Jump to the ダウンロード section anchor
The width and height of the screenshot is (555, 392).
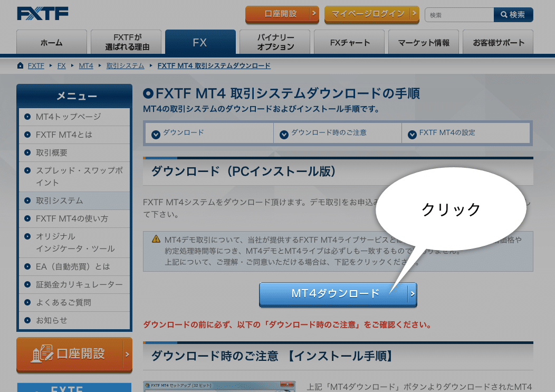click(x=209, y=133)
